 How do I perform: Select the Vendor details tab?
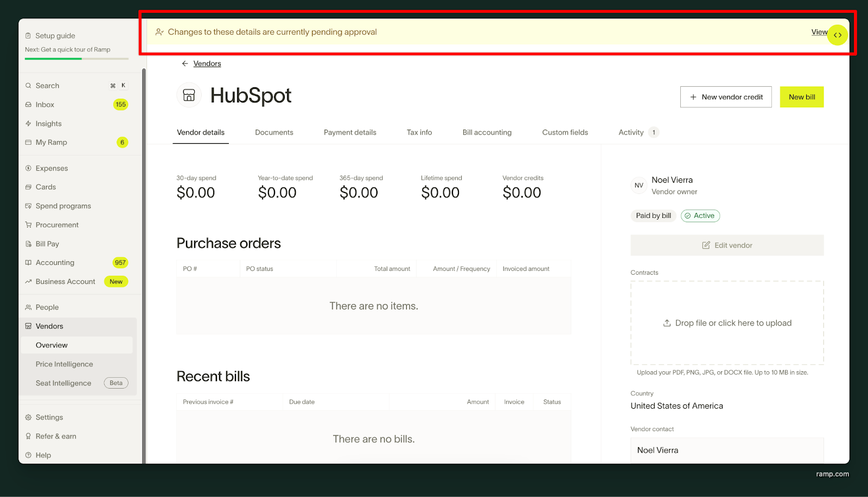tap(201, 132)
